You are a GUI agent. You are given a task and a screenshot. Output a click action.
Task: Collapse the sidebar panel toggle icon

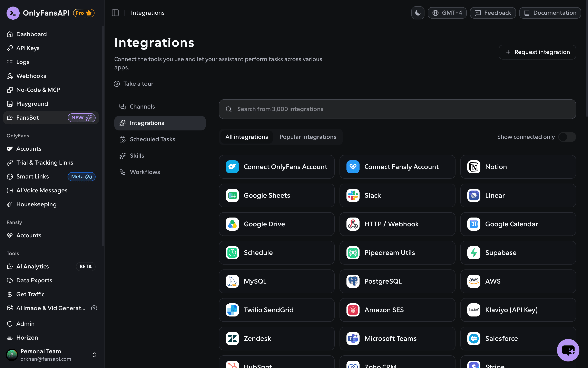click(x=115, y=13)
